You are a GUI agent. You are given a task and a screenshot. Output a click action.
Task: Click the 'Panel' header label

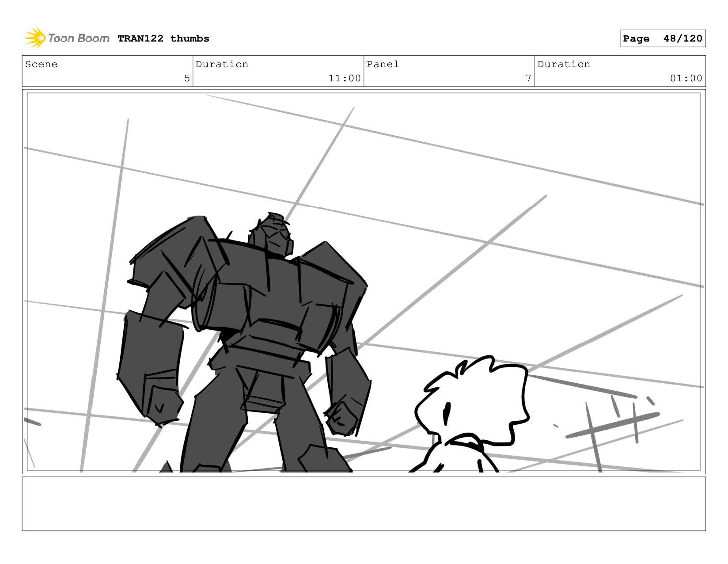[383, 64]
